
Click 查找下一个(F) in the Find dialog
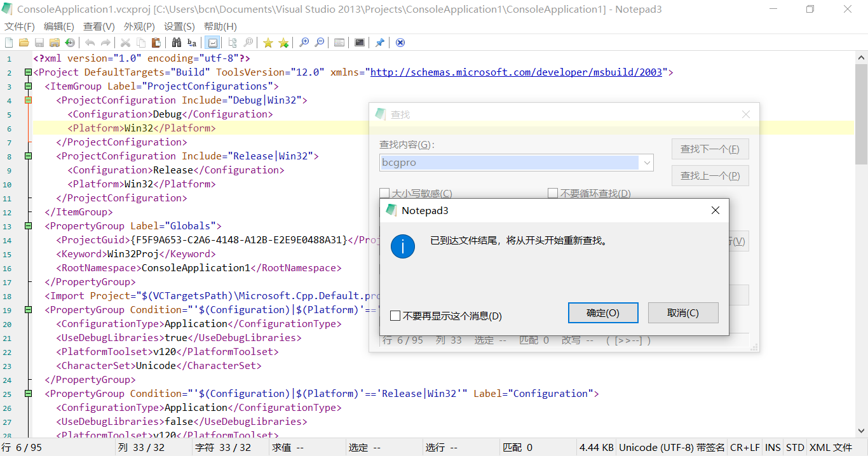tap(710, 149)
